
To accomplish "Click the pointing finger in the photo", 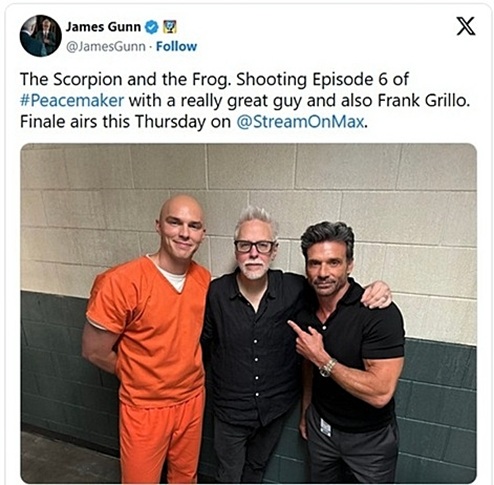I will 300,328.
